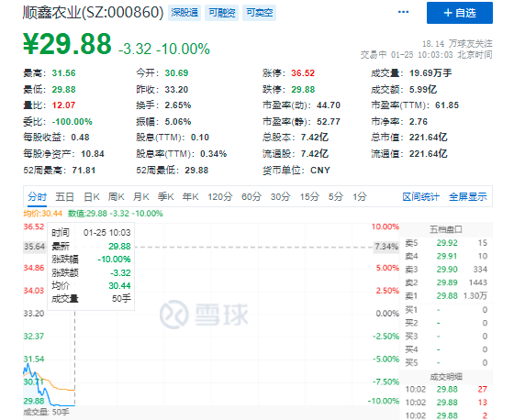Click the 涨停 value 36.52

pos(303,72)
